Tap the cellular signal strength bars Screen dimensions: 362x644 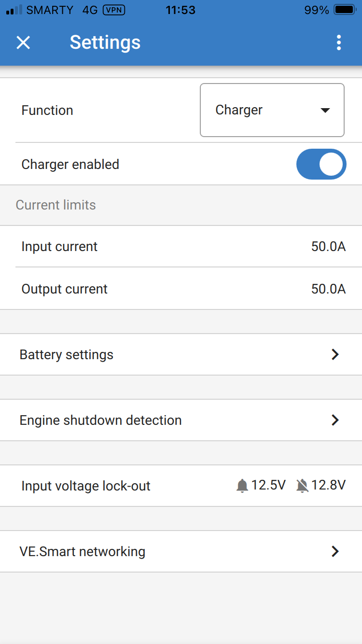click(x=14, y=10)
